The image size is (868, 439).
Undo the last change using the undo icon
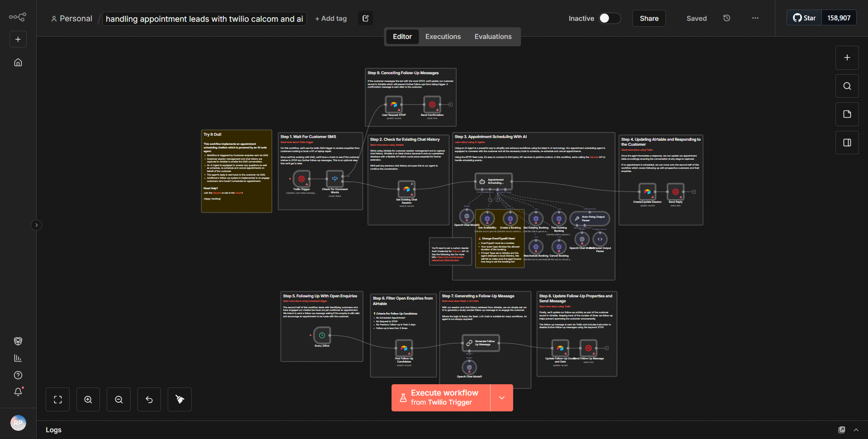pos(149,399)
